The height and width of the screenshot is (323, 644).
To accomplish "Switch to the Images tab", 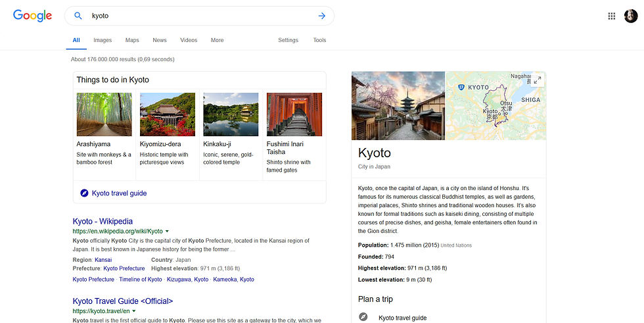I will point(103,40).
